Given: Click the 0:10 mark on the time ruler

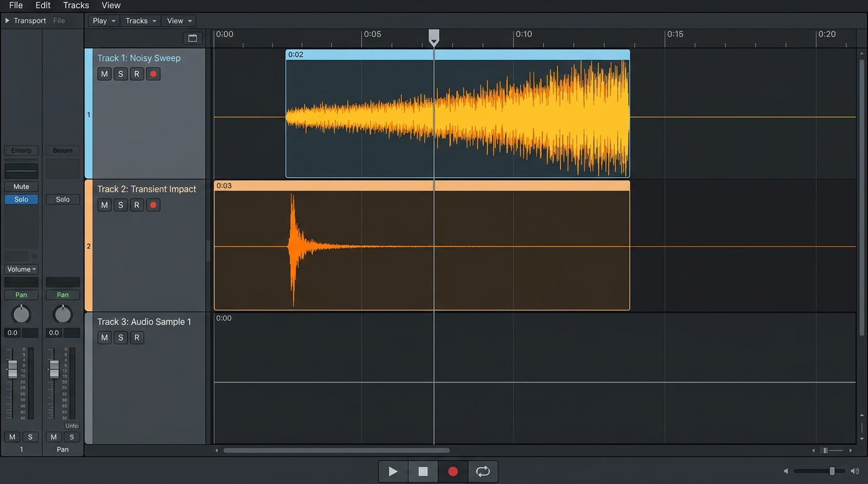Looking at the screenshot, I should tap(524, 34).
